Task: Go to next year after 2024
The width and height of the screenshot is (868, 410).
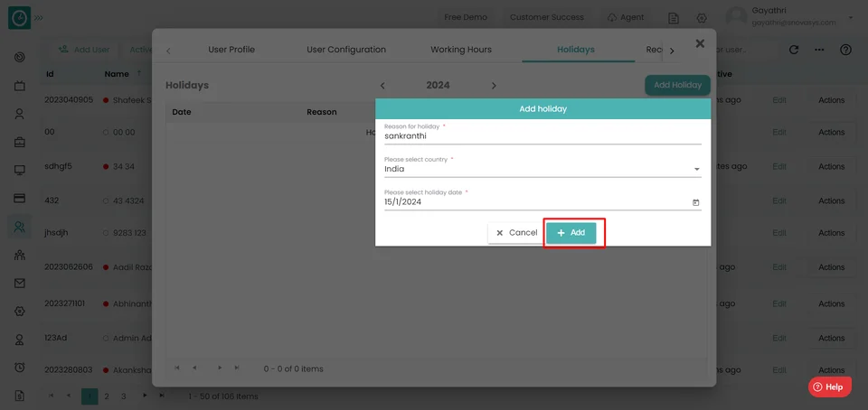Action: coord(494,86)
